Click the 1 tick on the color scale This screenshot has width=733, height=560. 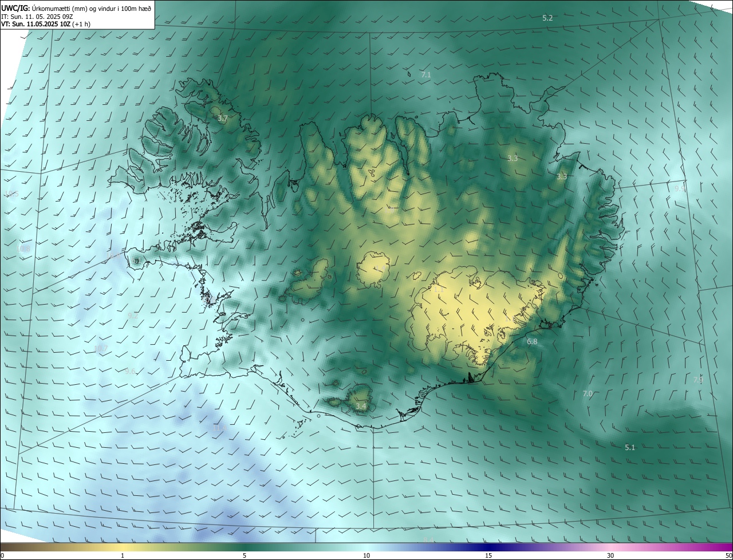click(123, 556)
